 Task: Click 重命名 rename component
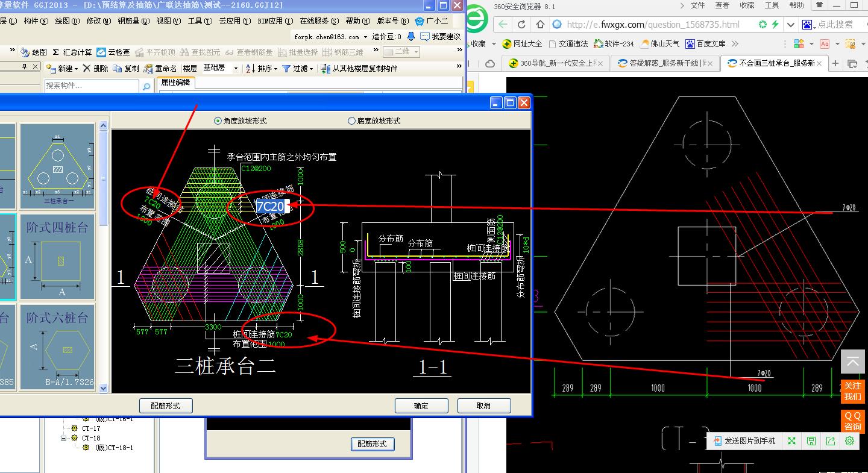160,69
